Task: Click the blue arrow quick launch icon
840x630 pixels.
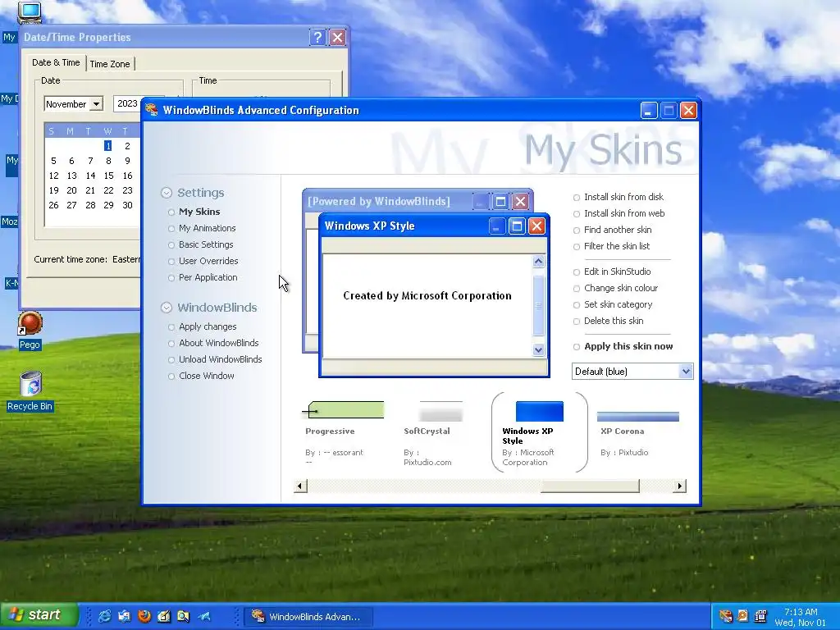Action: pyautogui.click(x=203, y=616)
